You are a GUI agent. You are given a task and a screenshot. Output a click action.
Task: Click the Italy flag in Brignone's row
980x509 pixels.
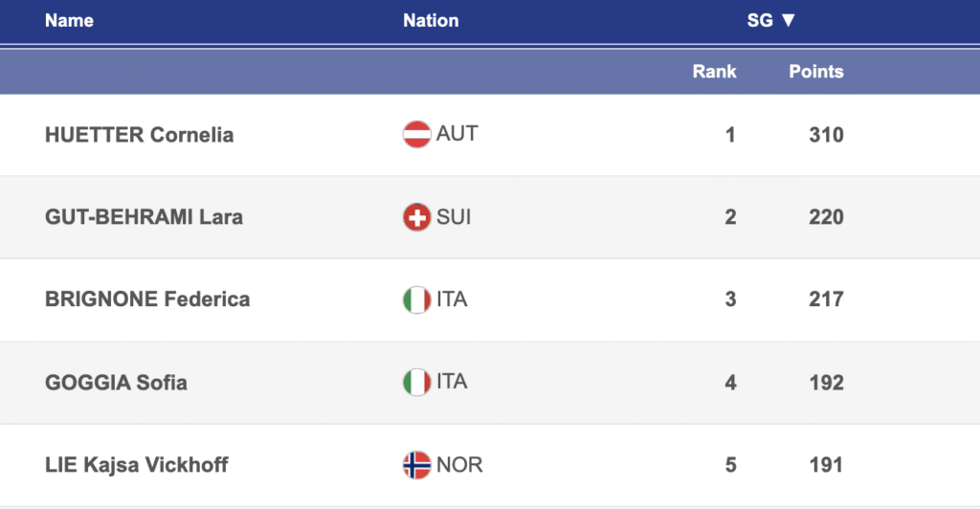[x=417, y=299]
